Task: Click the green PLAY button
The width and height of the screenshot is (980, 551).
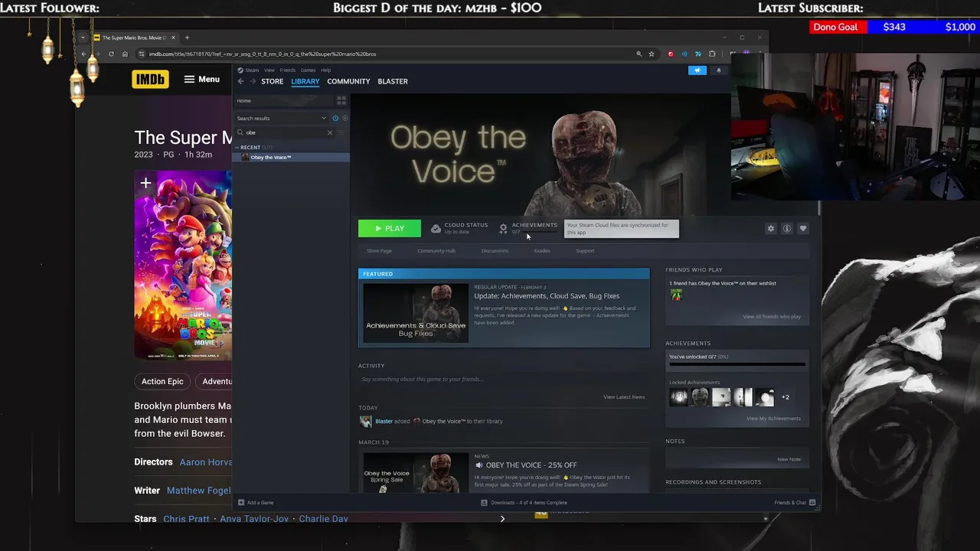Action: point(390,228)
